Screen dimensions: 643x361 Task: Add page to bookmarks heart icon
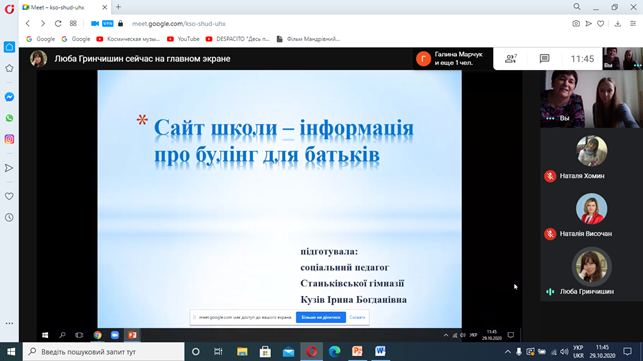click(x=600, y=23)
